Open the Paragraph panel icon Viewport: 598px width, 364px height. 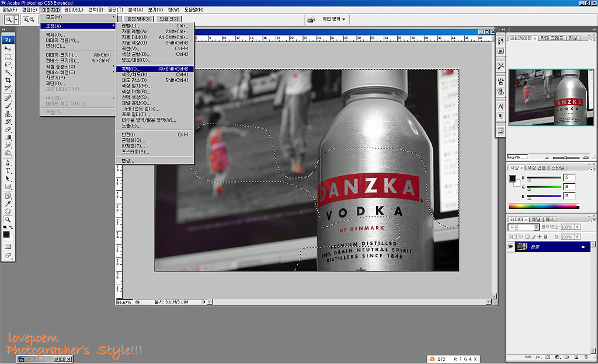[x=500, y=116]
